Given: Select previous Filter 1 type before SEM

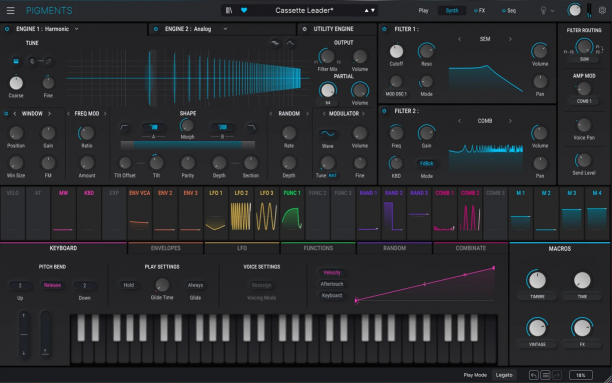Looking at the screenshot, I should click(459, 39).
